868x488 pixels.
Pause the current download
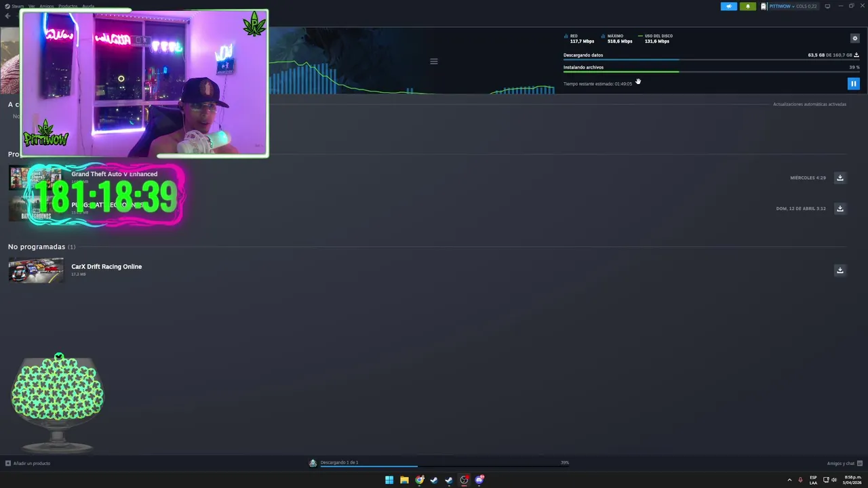[x=853, y=83]
